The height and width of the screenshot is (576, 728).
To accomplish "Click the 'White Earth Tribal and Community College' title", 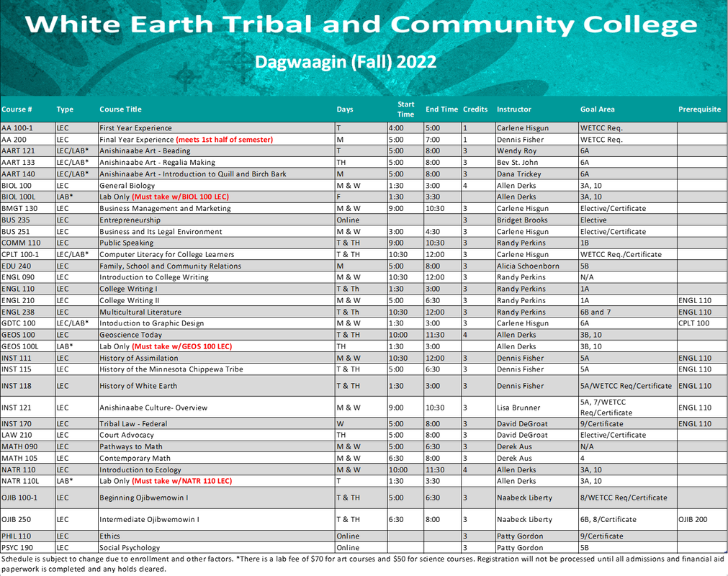I will (x=361, y=25).
